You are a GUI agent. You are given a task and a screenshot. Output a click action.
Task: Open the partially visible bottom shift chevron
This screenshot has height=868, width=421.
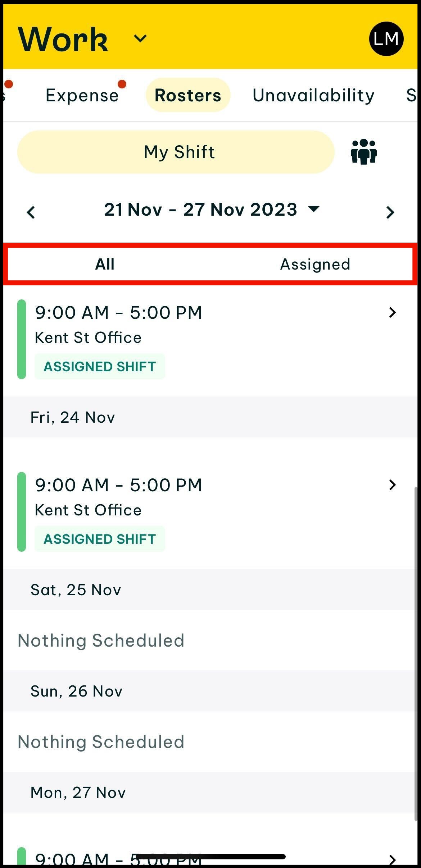coord(392,859)
